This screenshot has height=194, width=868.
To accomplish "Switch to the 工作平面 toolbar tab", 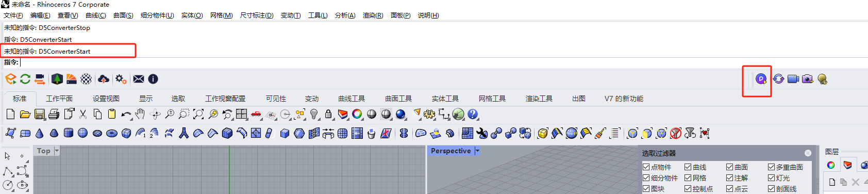I will coord(59,99).
